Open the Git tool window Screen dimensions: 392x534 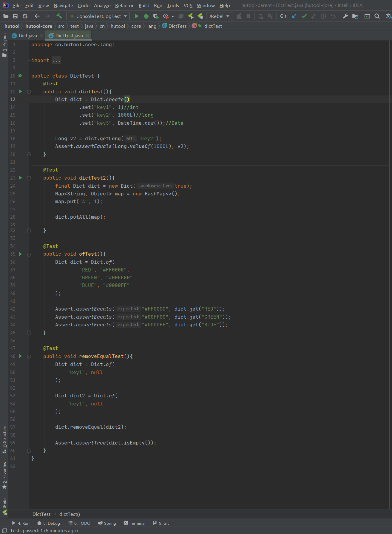pos(161,523)
